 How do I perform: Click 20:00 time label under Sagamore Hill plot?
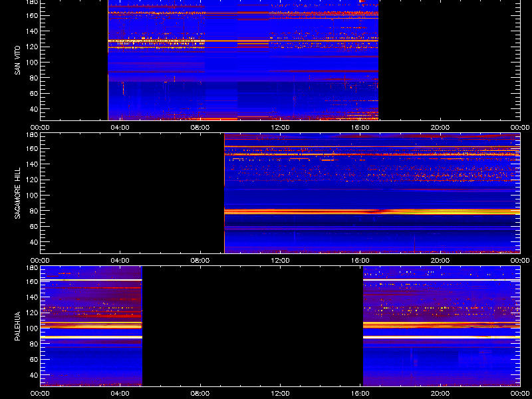[x=440, y=261]
